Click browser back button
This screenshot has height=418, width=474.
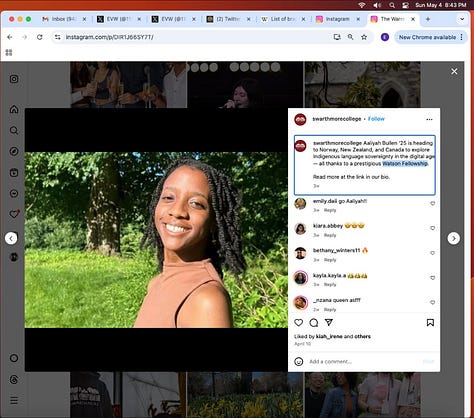(10, 37)
